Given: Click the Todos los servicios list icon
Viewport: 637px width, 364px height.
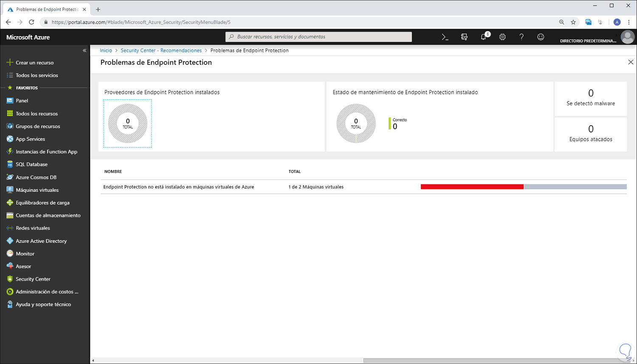Looking at the screenshot, I should [10, 75].
